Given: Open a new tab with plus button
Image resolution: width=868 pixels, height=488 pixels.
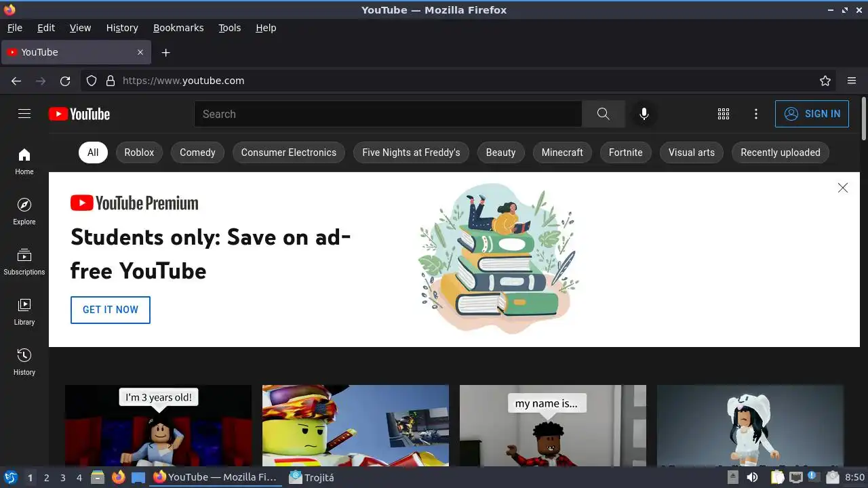Looking at the screenshot, I should click(x=165, y=52).
